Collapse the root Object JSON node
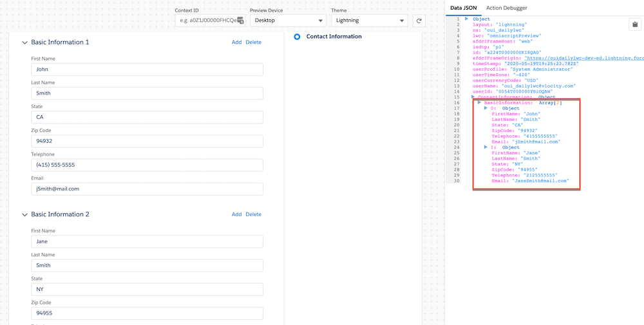The height and width of the screenshot is (325, 644). click(x=467, y=19)
